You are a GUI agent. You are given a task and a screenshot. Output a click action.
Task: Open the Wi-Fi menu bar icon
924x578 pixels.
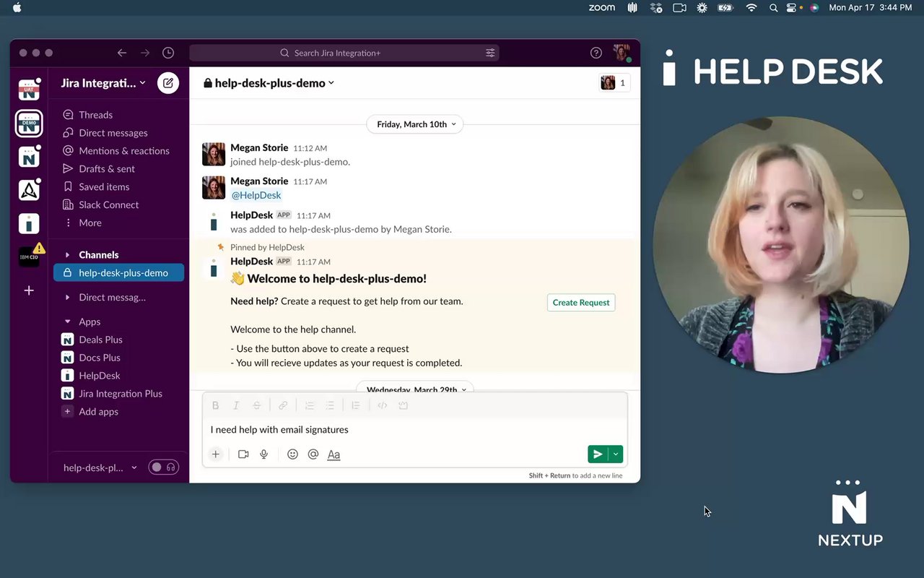point(751,8)
